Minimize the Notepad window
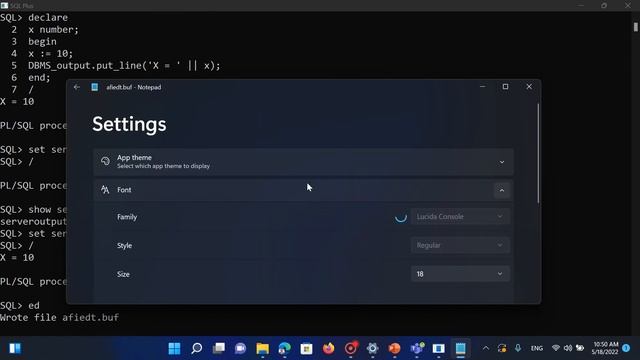640x360 pixels. tap(482, 87)
